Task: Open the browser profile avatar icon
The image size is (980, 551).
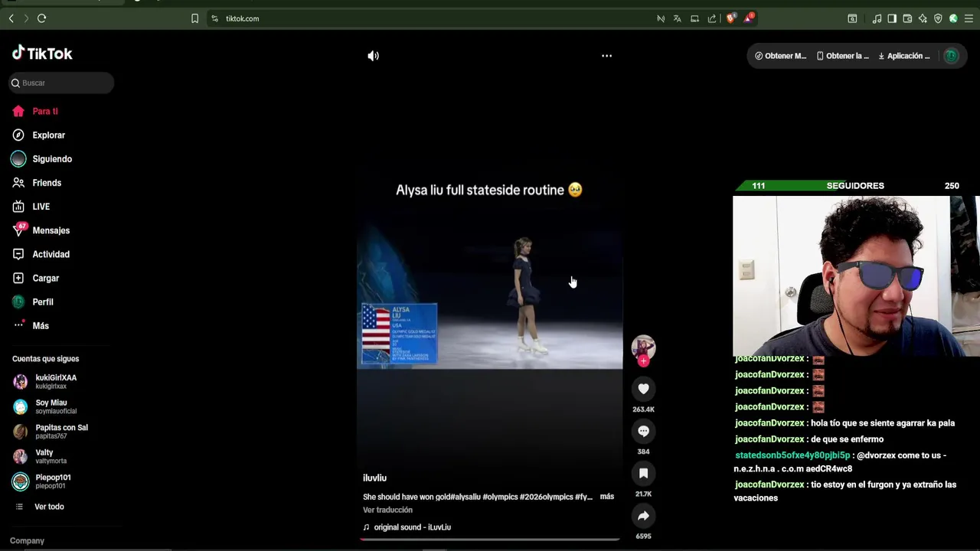Action: click(953, 18)
